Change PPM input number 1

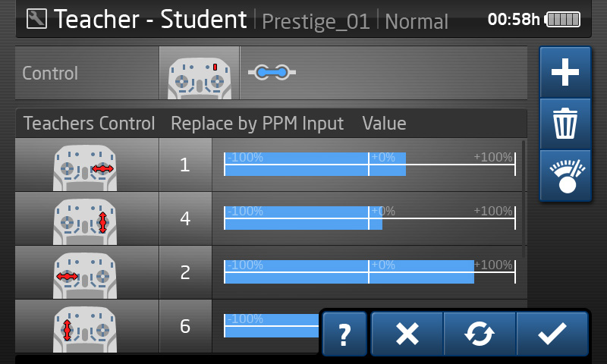coord(185,165)
